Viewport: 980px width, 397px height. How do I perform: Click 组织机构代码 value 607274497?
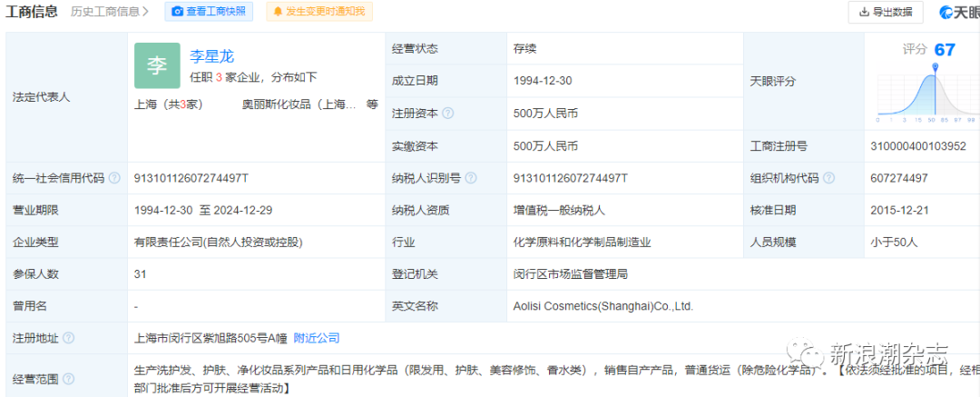click(898, 178)
